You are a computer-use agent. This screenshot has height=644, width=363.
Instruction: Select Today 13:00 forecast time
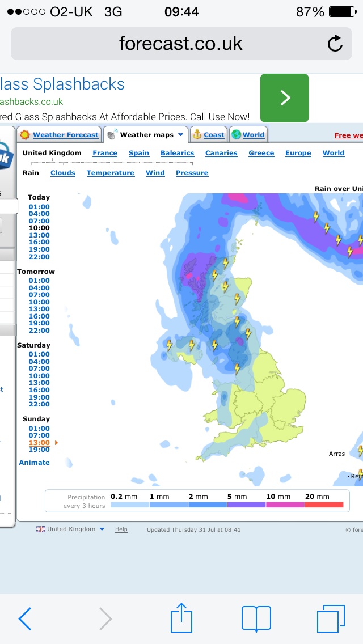point(39,235)
